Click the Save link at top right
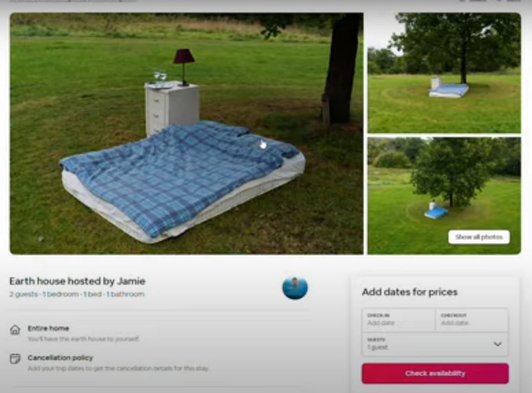 pyautogui.click(x=508, y=1)
